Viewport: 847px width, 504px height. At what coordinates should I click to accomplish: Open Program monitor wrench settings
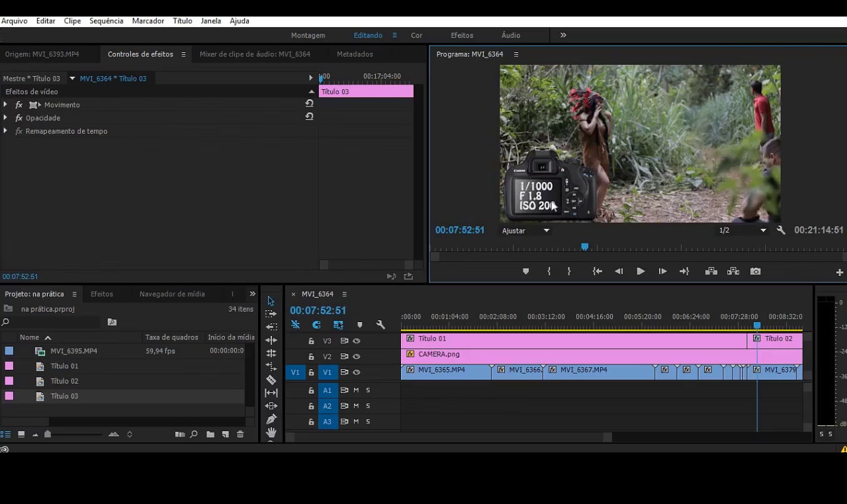pyautogui.click(x=781, y=230)
